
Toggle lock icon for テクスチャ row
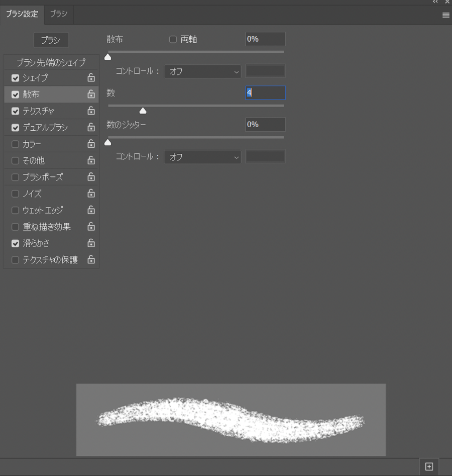click(x=91, y=111)
